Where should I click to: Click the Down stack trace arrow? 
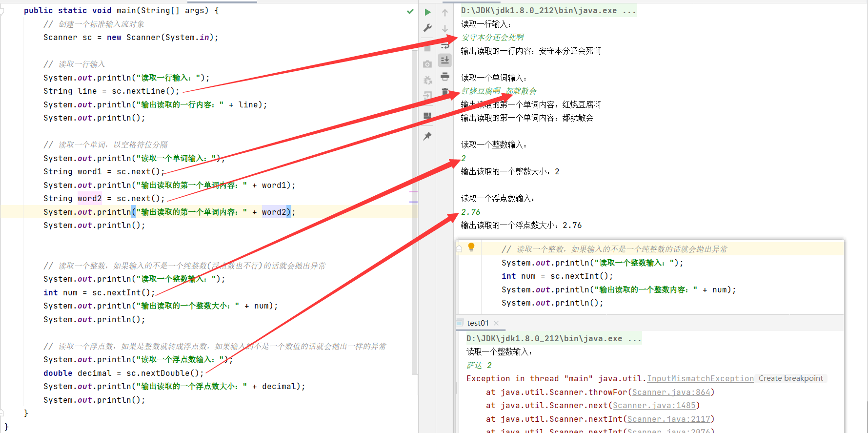click(445, 29)
